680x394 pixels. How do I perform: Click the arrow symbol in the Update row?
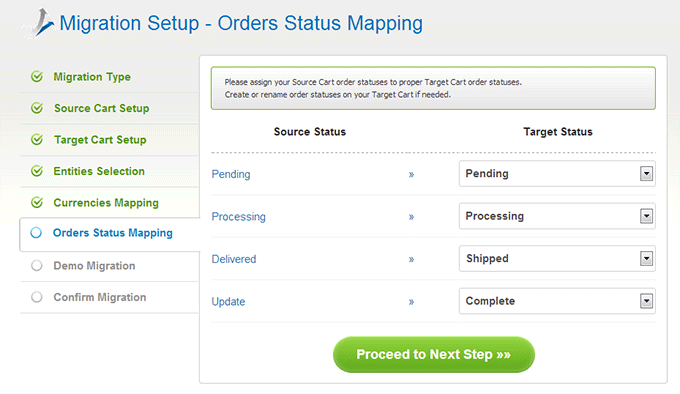pos(411,302)
